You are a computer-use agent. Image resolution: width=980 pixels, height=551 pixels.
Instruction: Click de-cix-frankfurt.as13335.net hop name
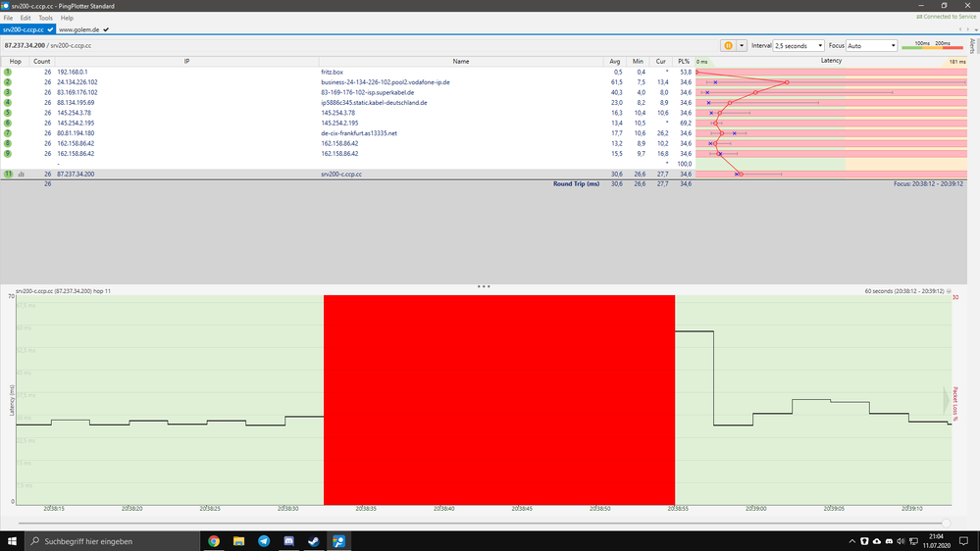pyautogui.click(x=359, y=133)
